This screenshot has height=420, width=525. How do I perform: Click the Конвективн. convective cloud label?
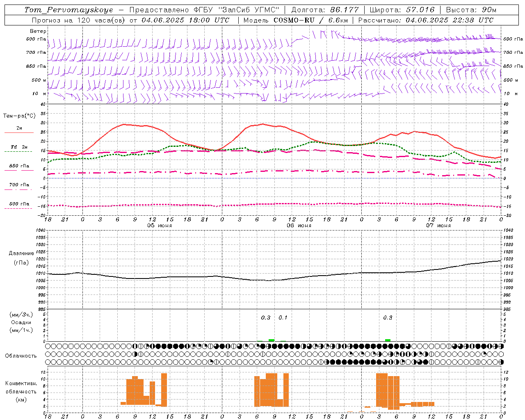tap(21, 383)
